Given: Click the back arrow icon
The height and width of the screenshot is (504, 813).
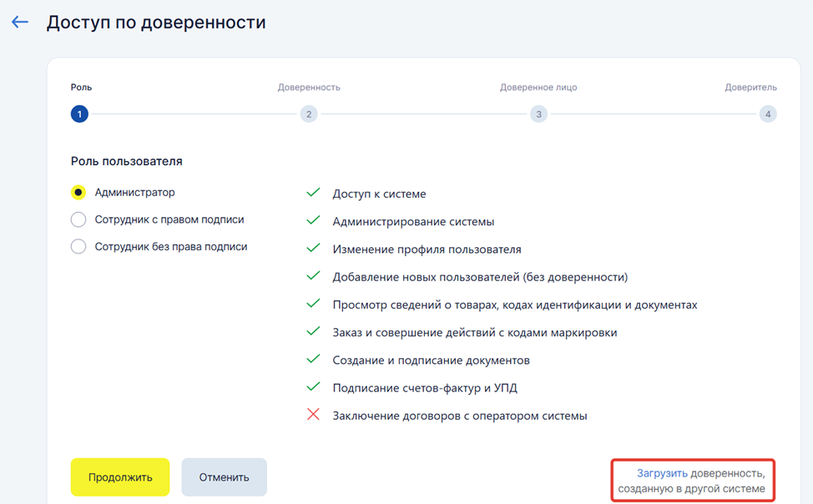Looking at the screenshot, I should (20, 23).
